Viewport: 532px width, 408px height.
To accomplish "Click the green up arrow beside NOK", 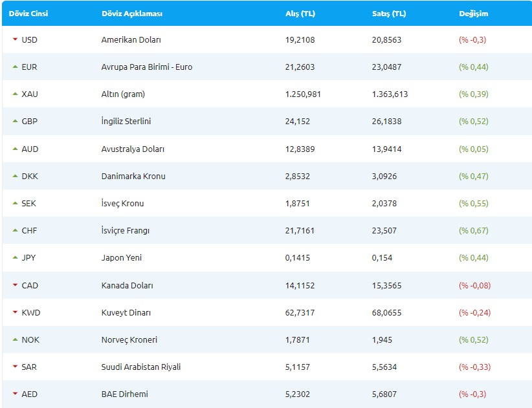I will pos(15,339).
